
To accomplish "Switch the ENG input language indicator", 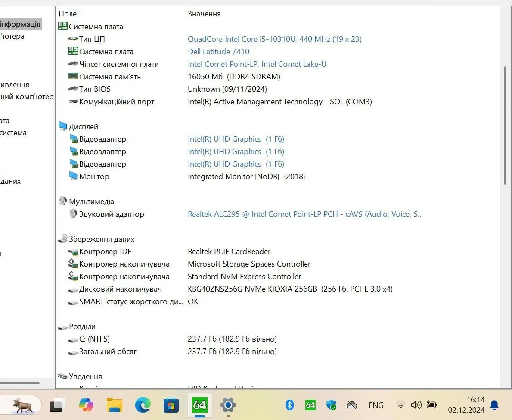I will 376,405.
